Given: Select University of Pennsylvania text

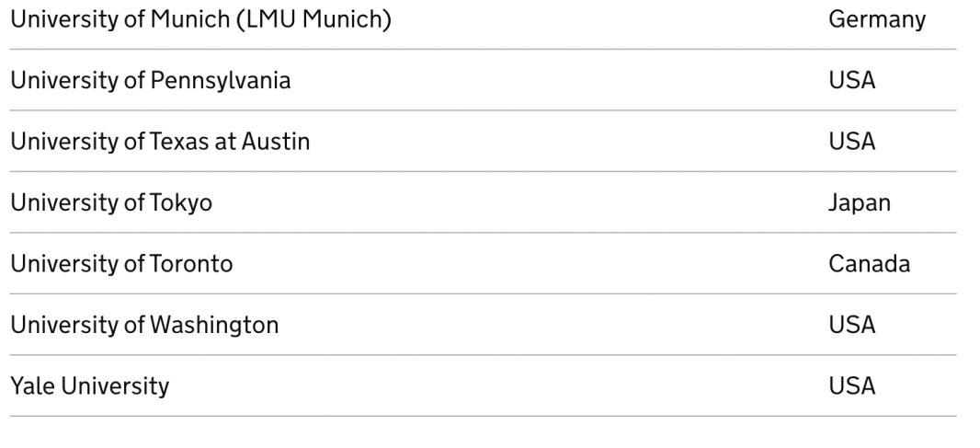Looking at the screenshot, I should [151, 81].
